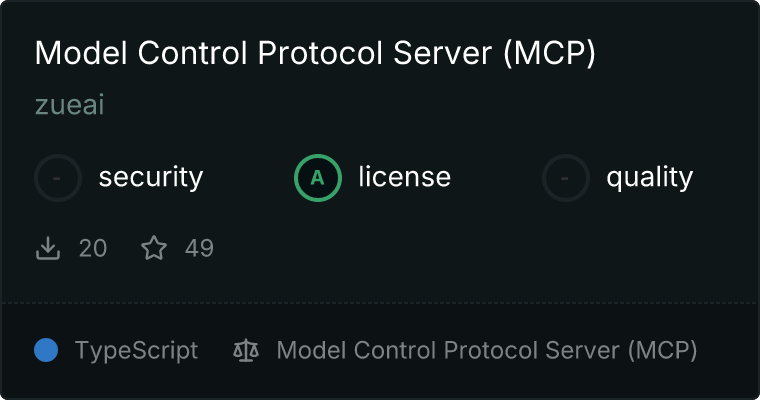
Task: Click the quality score dash badge
Action: point(566,178)
